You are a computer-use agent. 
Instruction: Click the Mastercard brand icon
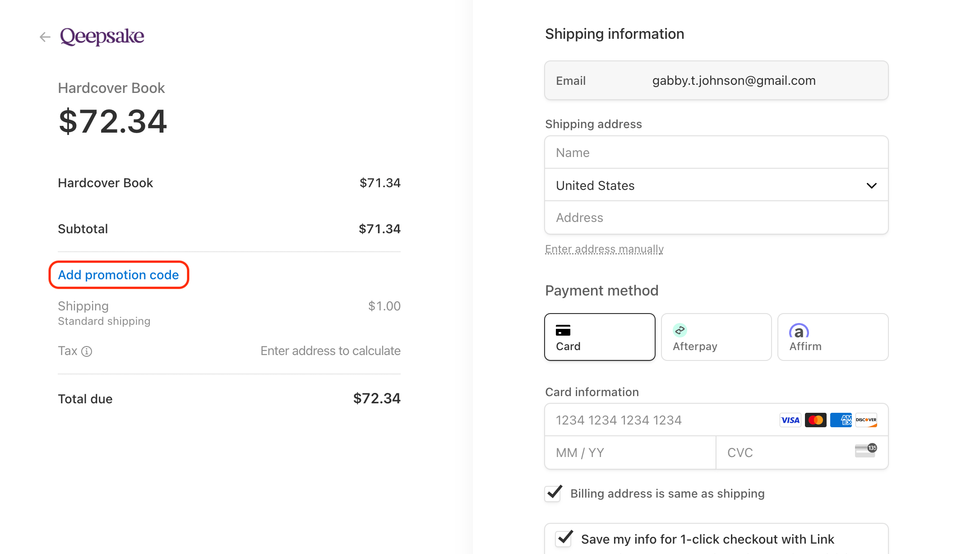tap(815, 420)
